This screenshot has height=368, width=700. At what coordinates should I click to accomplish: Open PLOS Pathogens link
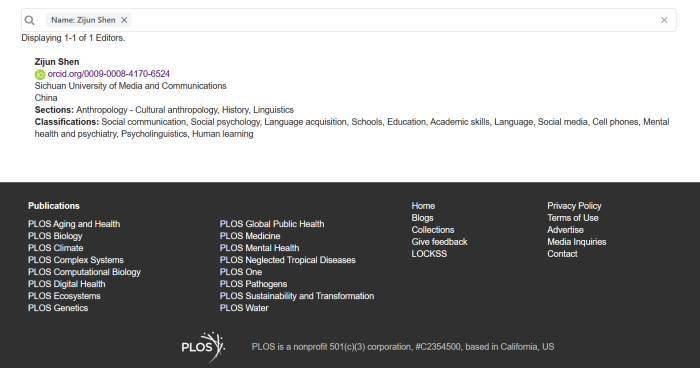pyautogui.click(x=253, y=284)
